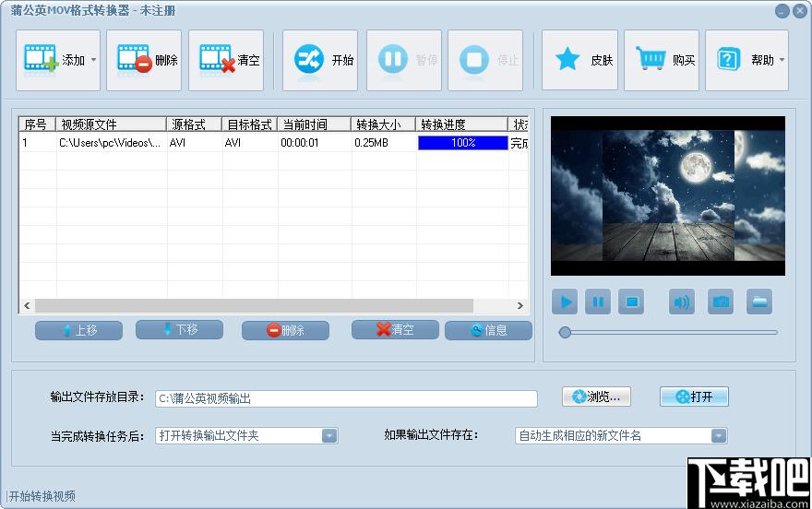Image resolution: width=812 pixels, height=509 pixels.
Task: Start conversion with 开始 button
Action: tap(320, 60)
